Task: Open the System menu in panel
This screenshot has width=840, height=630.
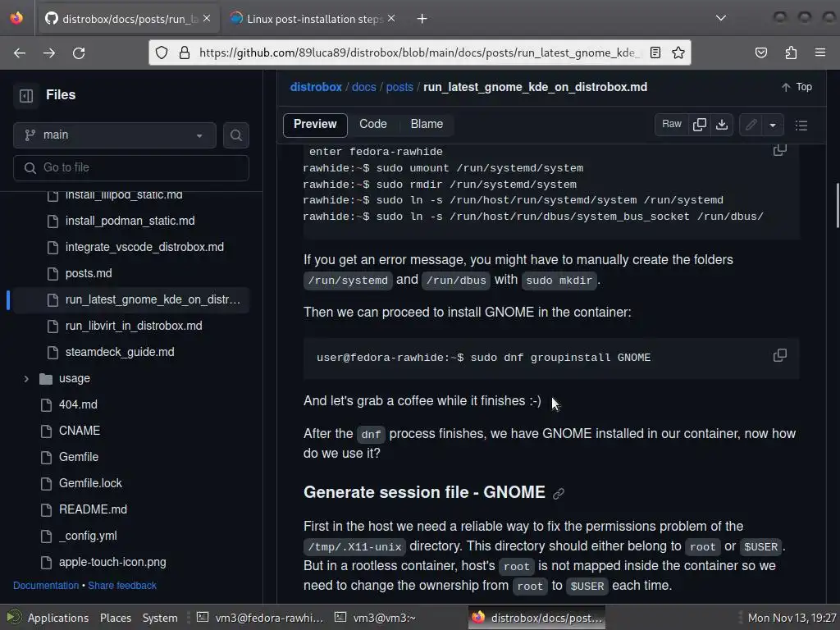Action: tap(160, 618)
